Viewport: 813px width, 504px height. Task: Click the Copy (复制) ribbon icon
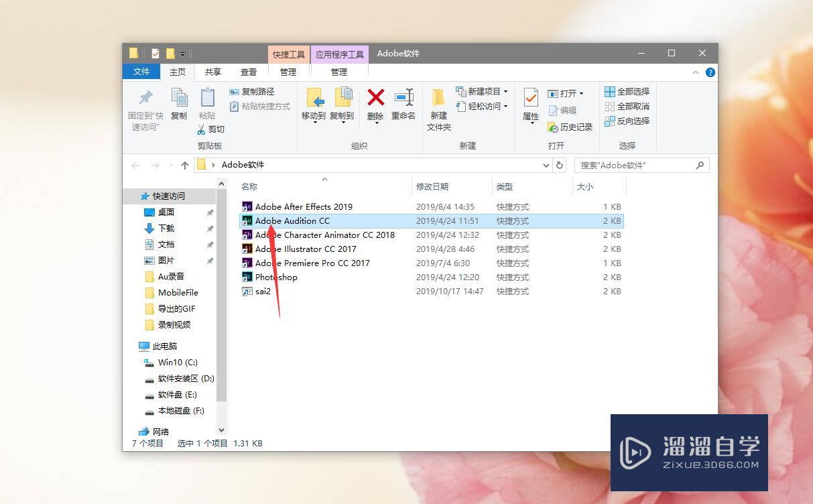click(179, 99)
